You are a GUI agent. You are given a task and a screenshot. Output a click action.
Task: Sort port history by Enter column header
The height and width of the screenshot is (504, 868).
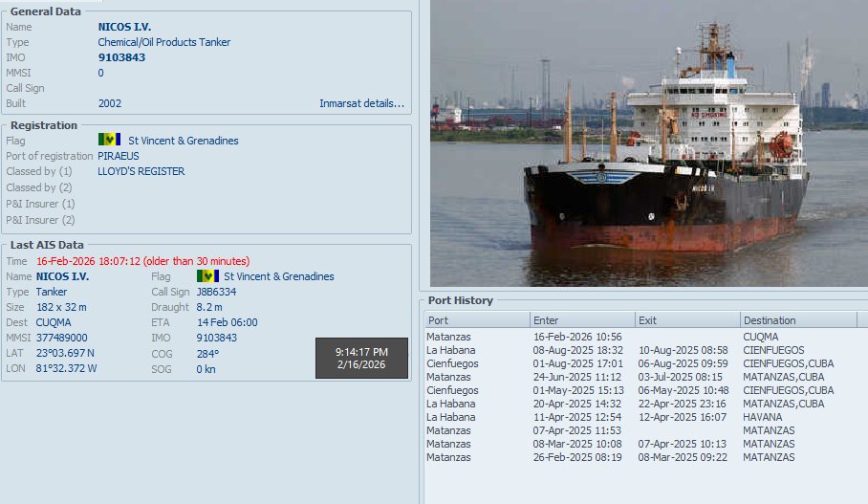[x=582, y=320]
